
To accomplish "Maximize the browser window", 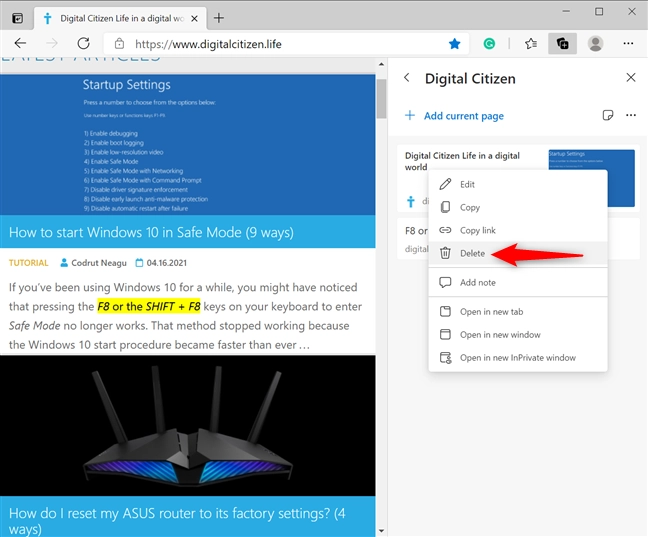I will (599, 12).
